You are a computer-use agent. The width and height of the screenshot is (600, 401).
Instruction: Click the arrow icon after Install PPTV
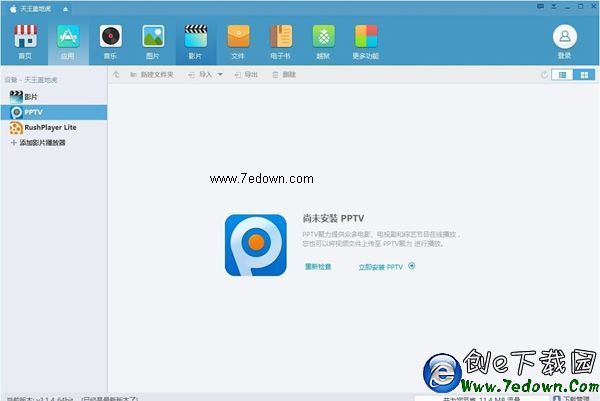412,266
